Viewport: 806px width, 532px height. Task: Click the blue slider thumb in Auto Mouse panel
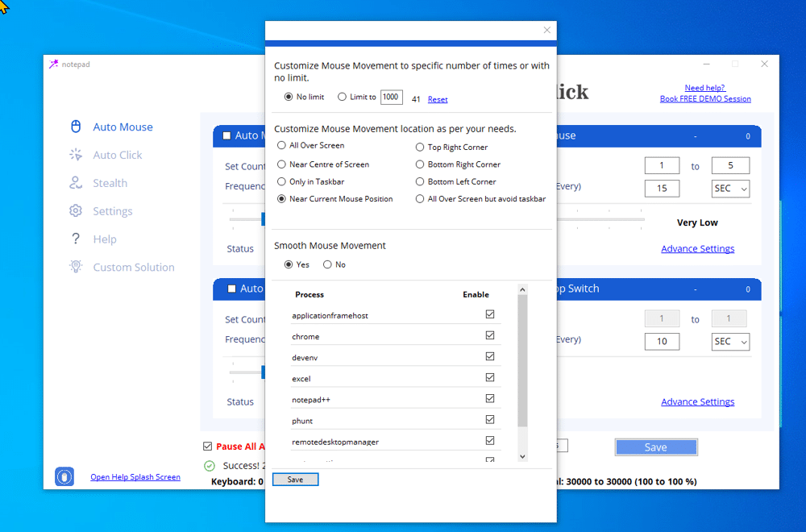click(x=263, y=218)
